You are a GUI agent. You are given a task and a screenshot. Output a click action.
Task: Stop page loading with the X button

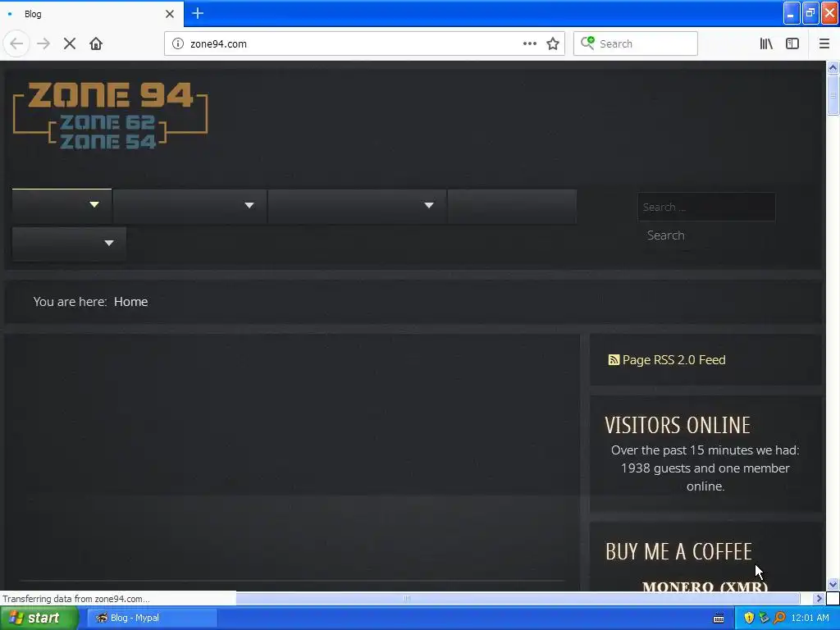point(70,43)
